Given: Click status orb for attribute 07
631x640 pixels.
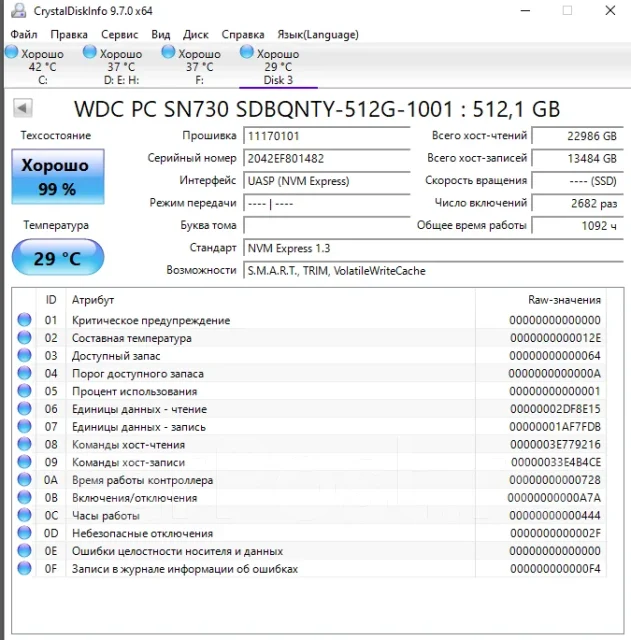Looking at the screenshot, I should 24,426.
